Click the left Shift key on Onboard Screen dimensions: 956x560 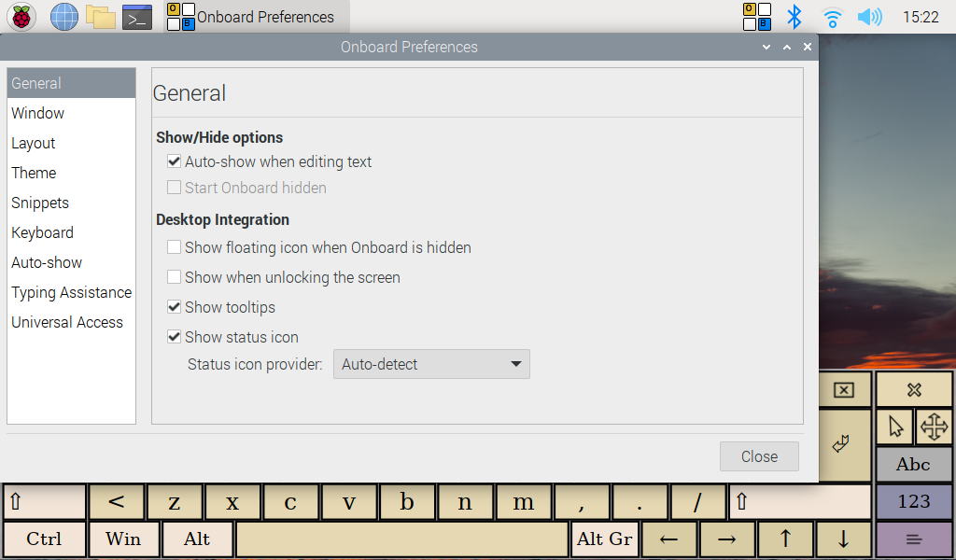click(45, 502)
